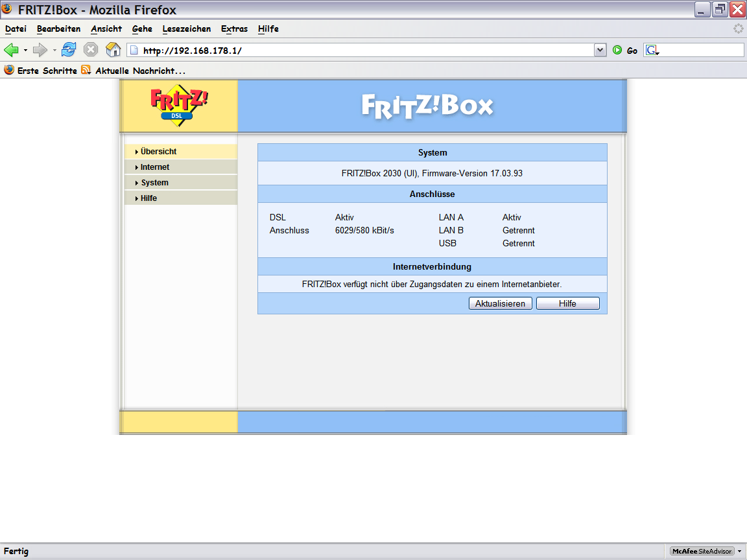Click the Forward arrow button
This screenshot has height=560, width=747.
point(40,50)
